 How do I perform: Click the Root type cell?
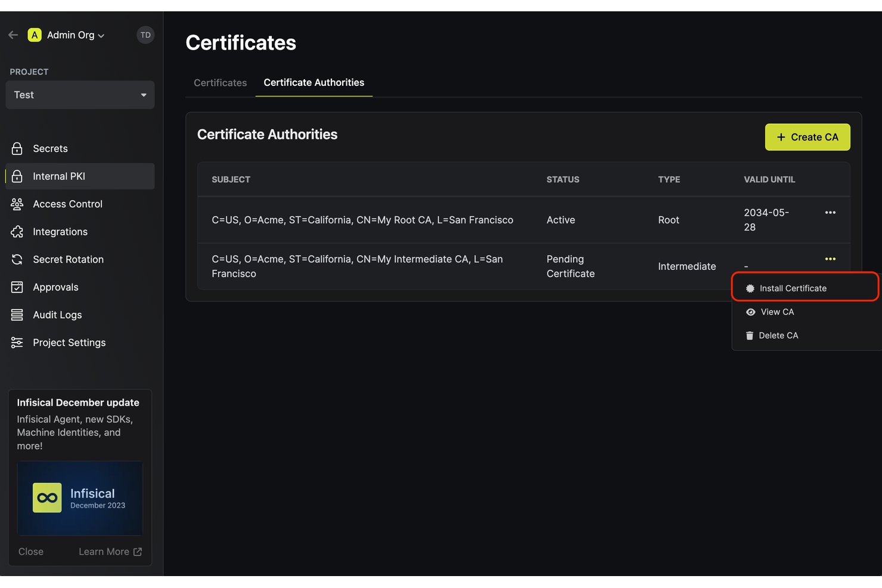[x=669, y=220]
